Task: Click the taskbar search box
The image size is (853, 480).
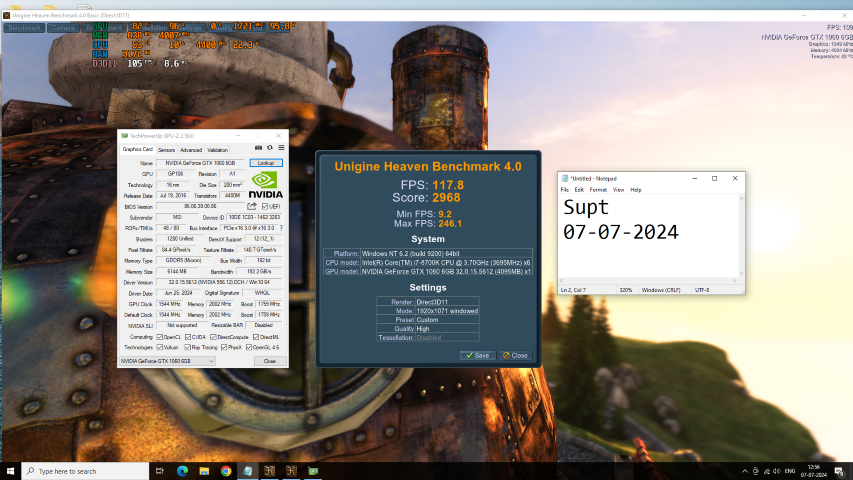Action: tap(85, 471)
